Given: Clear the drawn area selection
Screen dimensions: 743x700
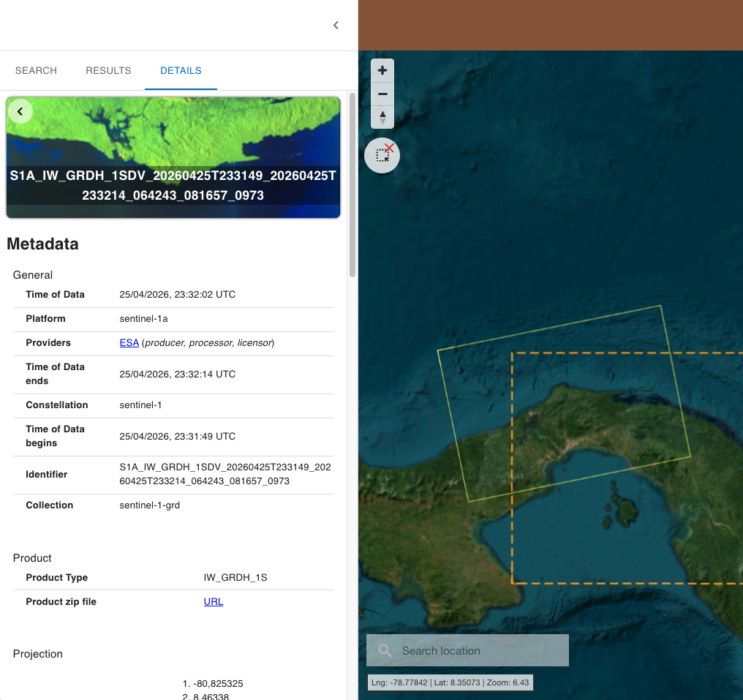Looking at the screenshot, I should click(382, 155).
